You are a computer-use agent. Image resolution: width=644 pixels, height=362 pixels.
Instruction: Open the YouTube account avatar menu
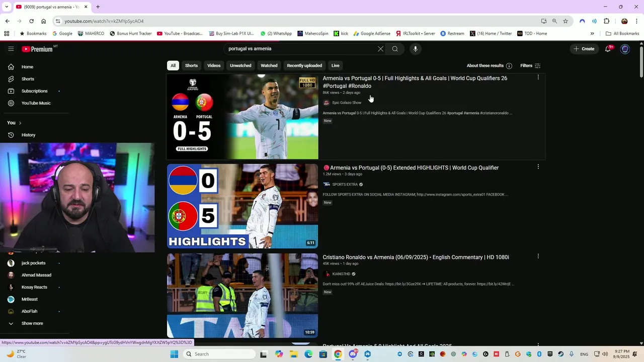point(625,49)
